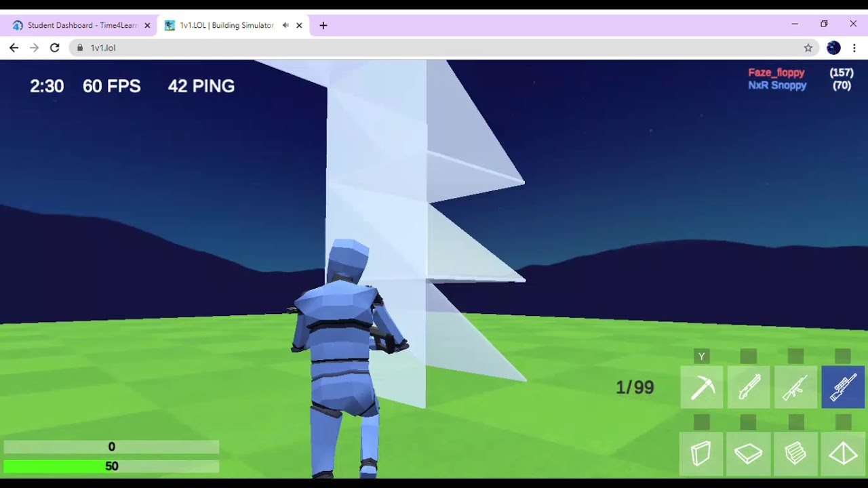Close the 1v1.LOL tab
The width and height of the screenshot is (868, 488).
click(x=299, y=25)
